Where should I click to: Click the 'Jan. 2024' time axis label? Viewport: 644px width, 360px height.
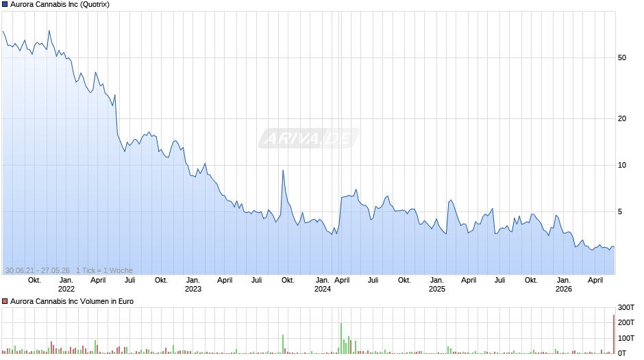click(x=323, y=285)
